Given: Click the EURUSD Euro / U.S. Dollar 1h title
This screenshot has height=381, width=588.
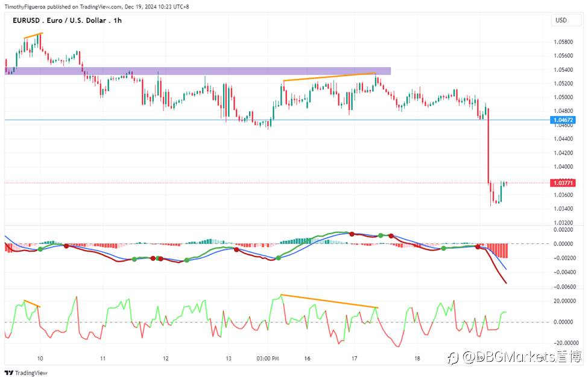Looking at the screenshot, I should [x=67, y=21].
